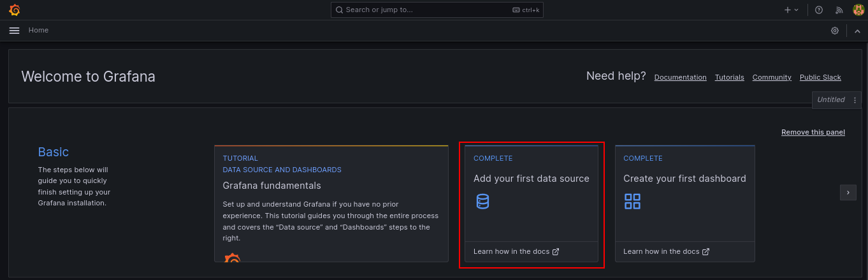Open the hamburger navigation menu
The image size is (868, 280).
coord(14,31)
